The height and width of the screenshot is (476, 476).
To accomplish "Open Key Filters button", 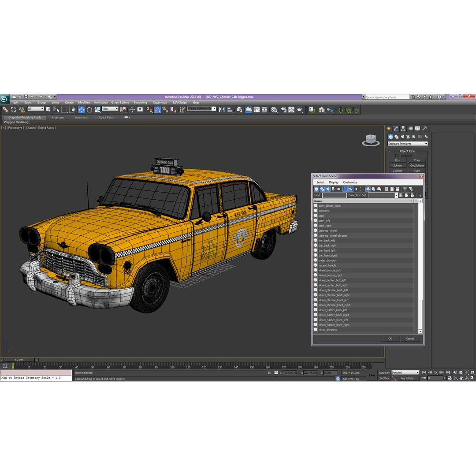I will pyautogui.click(x=408, y=378).
